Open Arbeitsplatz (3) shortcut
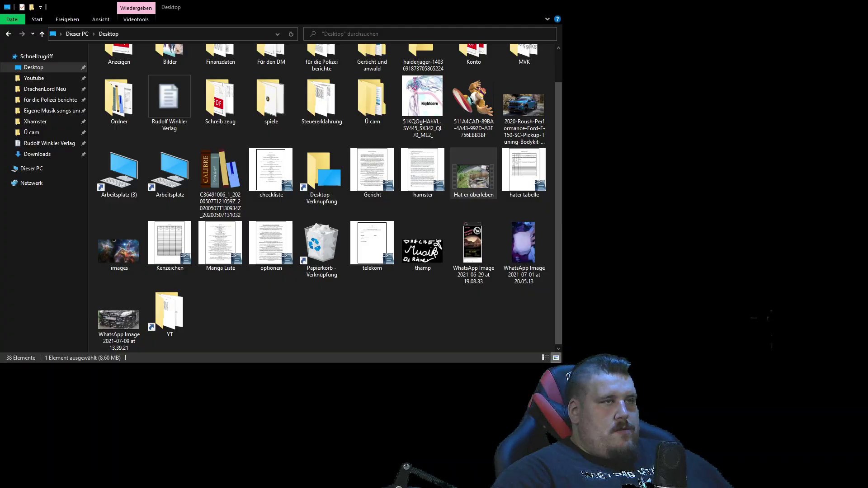Viewport: 868px width, 488px height. point(118,171)
